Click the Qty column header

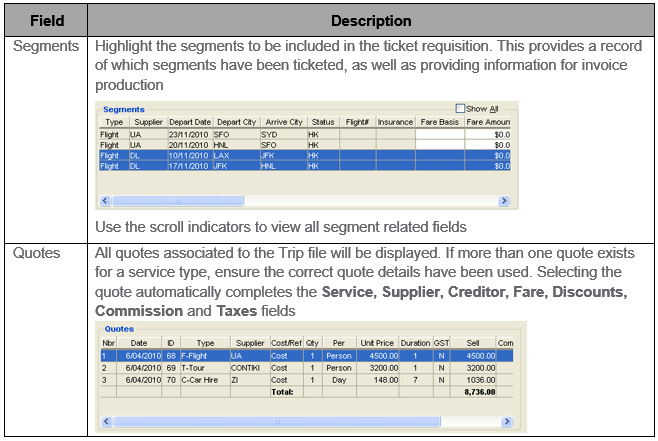click(x=312, y=343)
